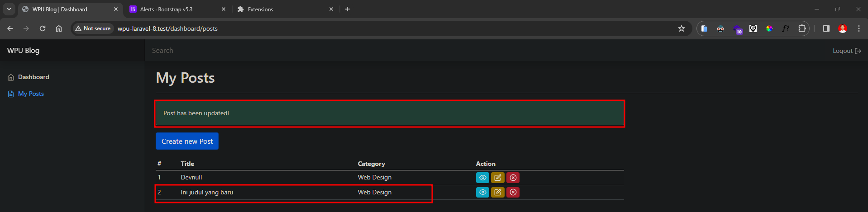The height and width of the screenshot is (212, 868).
Task: Toggle the browser side panel
Action: pyautogui.click(x=826, y=28)
